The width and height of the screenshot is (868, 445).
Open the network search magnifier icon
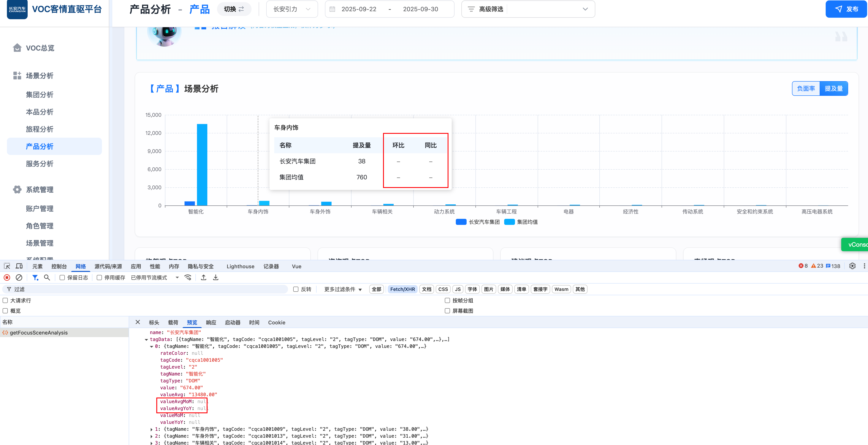click(47, 278)
